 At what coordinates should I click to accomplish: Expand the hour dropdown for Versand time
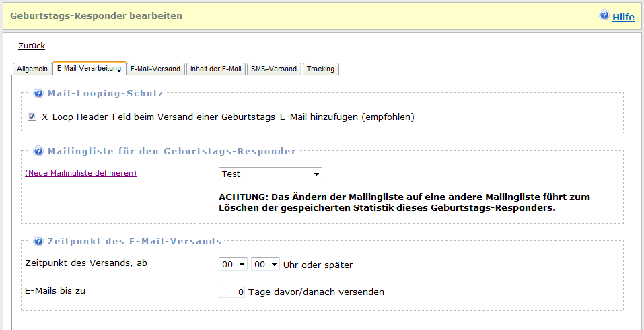[x=233, y=265]
